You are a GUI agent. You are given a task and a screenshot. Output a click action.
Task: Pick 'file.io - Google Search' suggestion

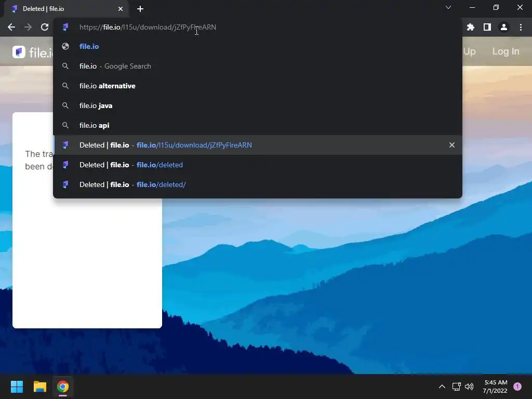[x=258, y=66]
